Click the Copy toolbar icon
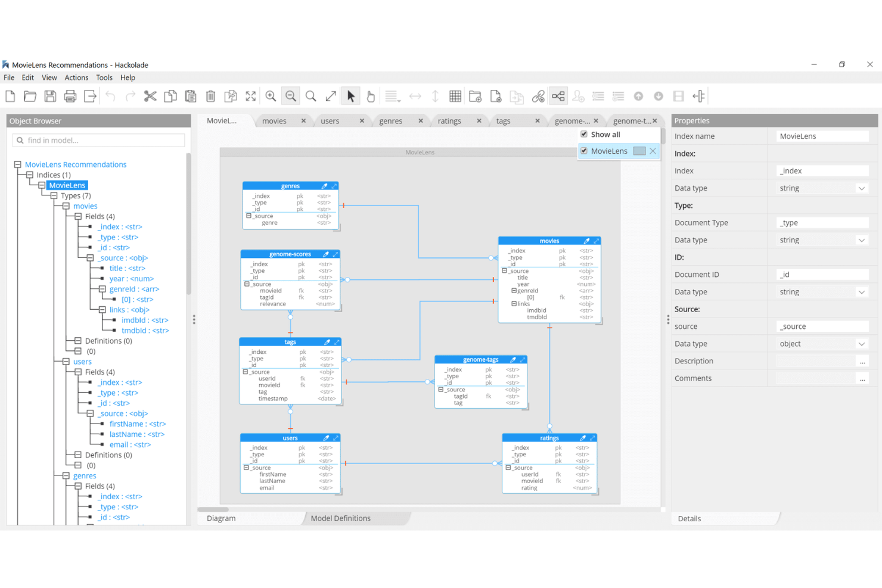Screen dimensions: 882x588 point(170,96)
